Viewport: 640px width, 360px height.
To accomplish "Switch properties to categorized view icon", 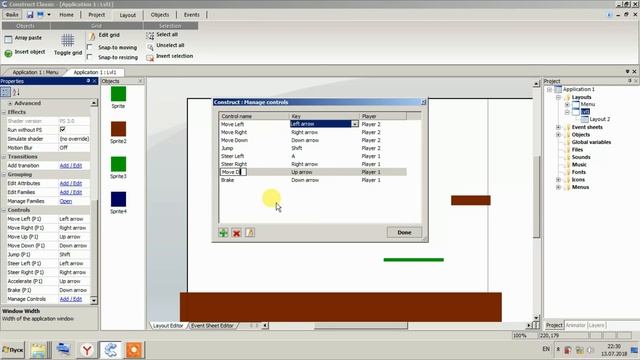I will pyautogui.click(x=6, y=92).
